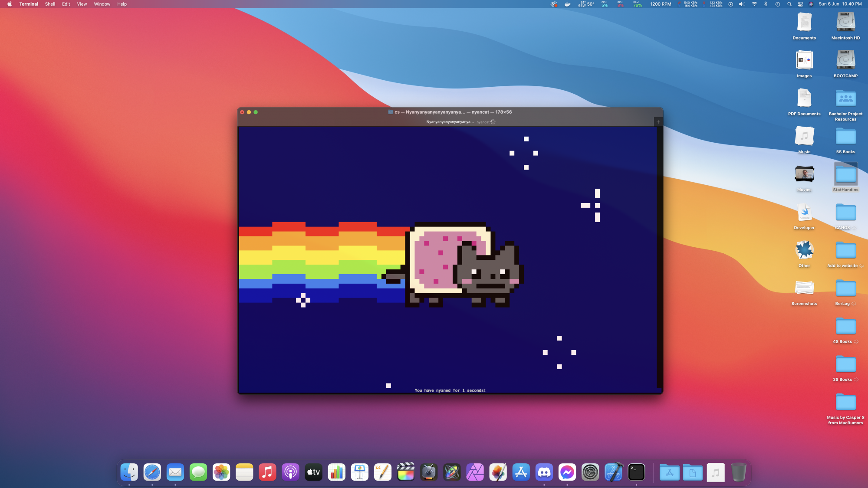
Task: Select the Macintosh HD desktop drive
Action: coord(845,26)
